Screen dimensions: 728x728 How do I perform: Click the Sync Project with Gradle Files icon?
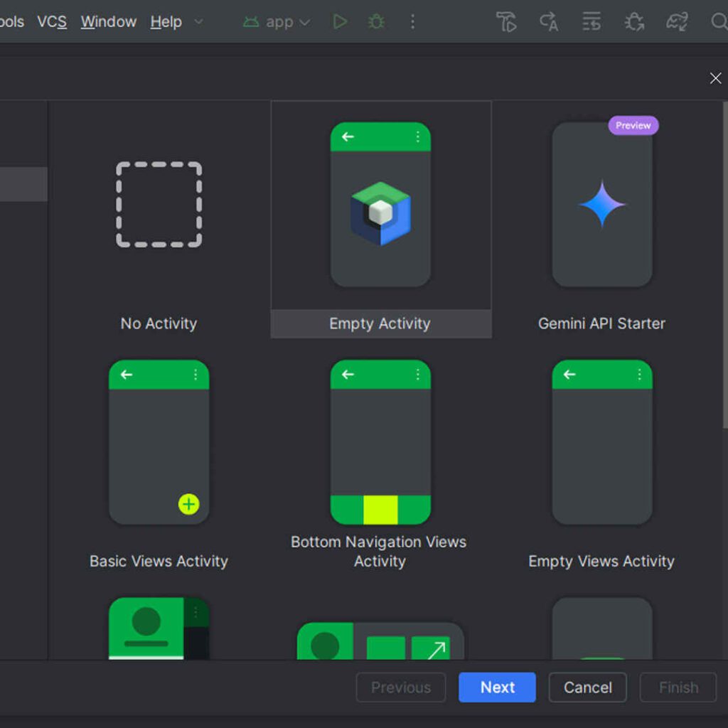click(677, 22)
